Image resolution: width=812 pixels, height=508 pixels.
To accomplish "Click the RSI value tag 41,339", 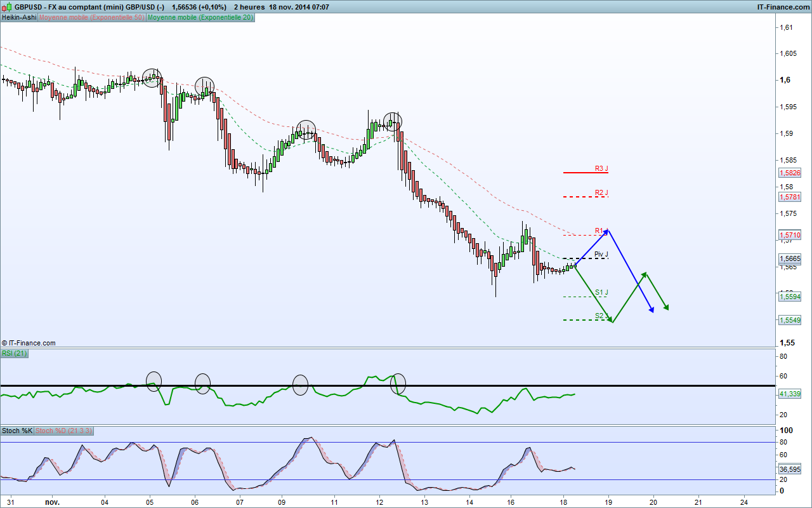I will [x=790, y=394].
